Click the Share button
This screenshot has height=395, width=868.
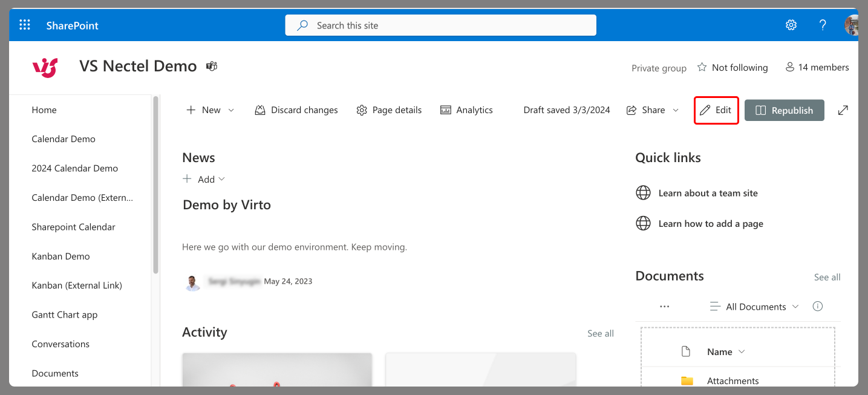[645, 110]
